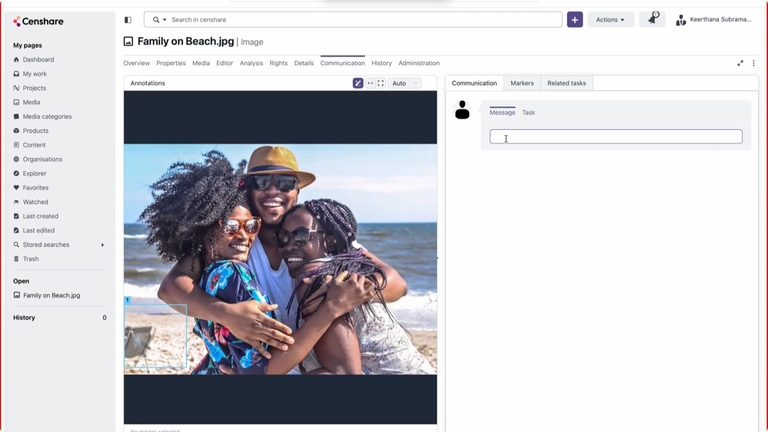The height and width of the screenshot is (432, 768).
Task: Open Last created list
Action: pos(40,216)
